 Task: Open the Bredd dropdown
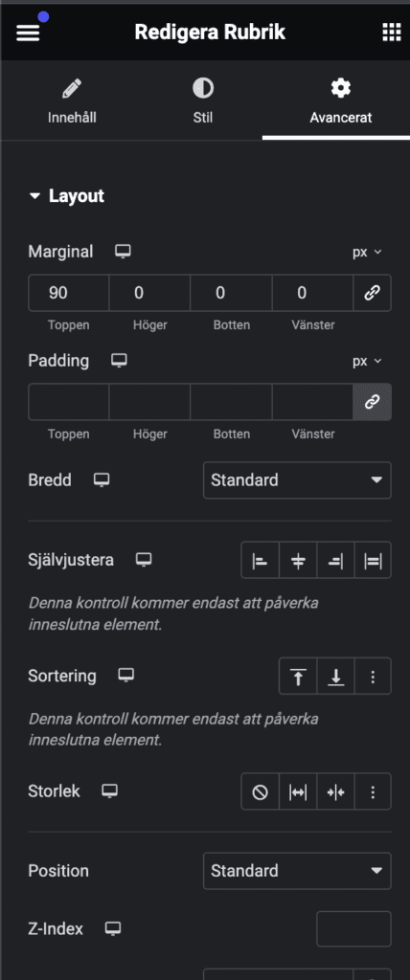pyautogui.click(x=297, y=480)
